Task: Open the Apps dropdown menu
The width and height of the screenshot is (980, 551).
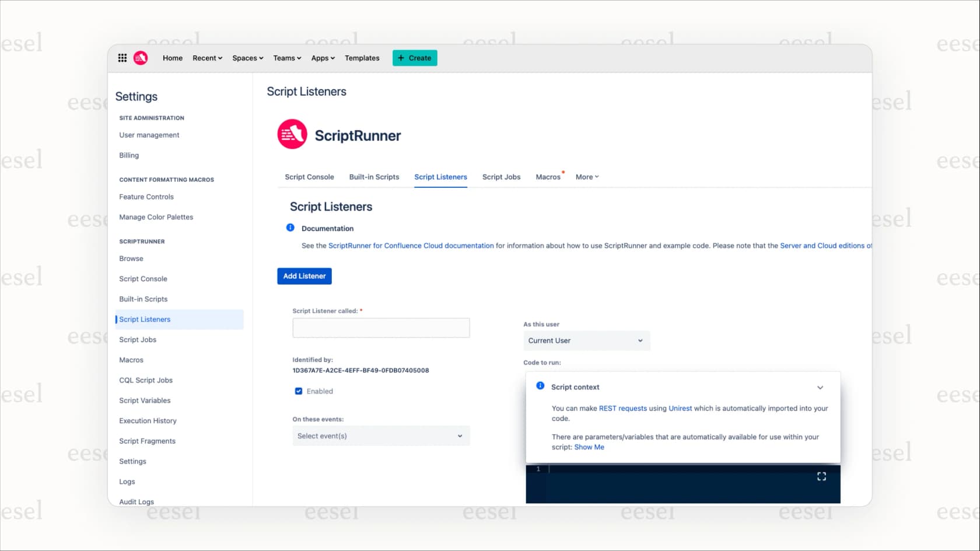Action: (x=323, y=58)
